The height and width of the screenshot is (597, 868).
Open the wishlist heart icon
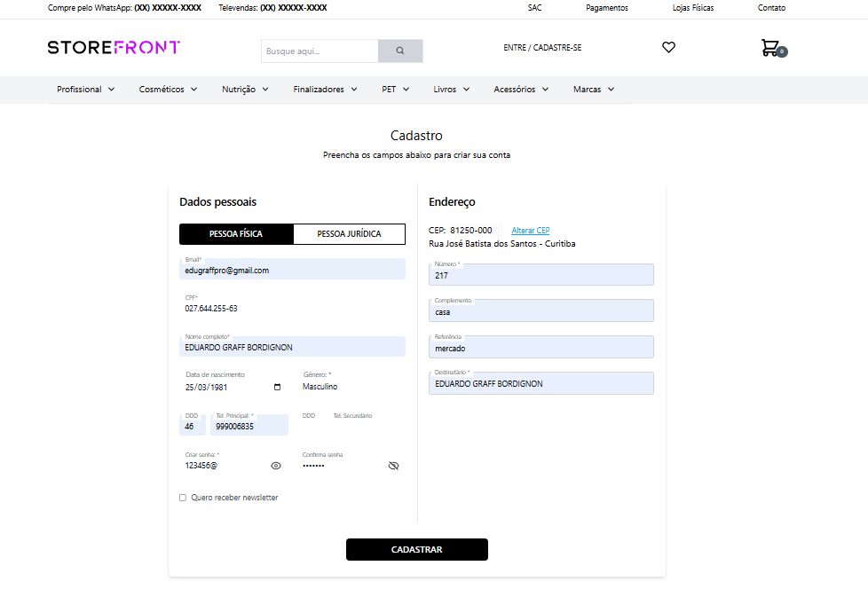tap(669, 48)
